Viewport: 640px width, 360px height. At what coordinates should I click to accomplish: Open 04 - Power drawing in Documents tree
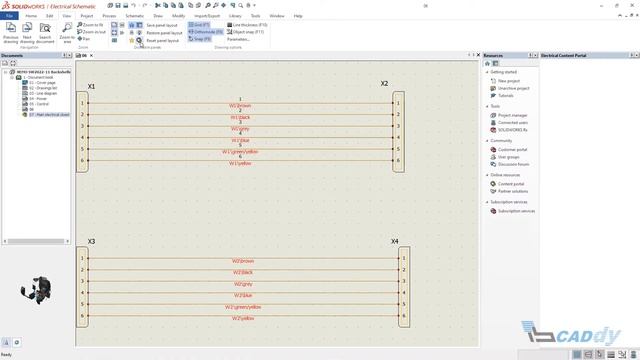38,98
